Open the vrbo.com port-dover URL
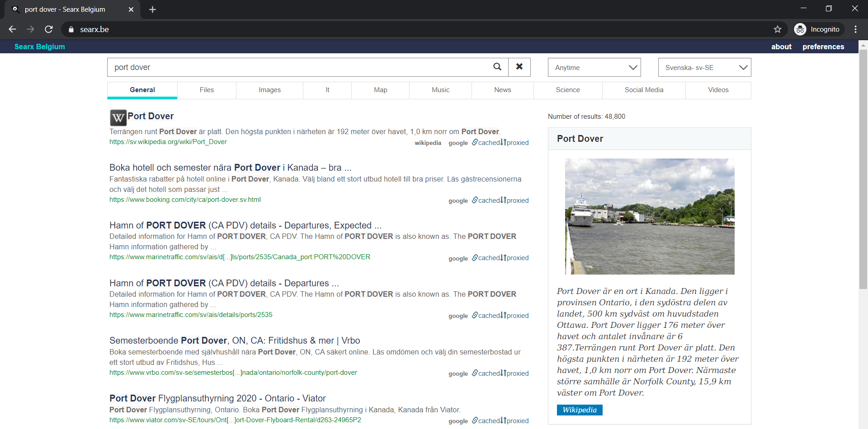Screen dimensions: 868x429 click(233, 373)
